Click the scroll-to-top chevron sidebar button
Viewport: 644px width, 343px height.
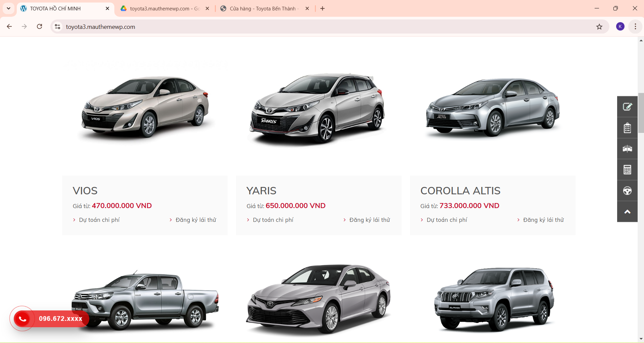click(627, 212)
